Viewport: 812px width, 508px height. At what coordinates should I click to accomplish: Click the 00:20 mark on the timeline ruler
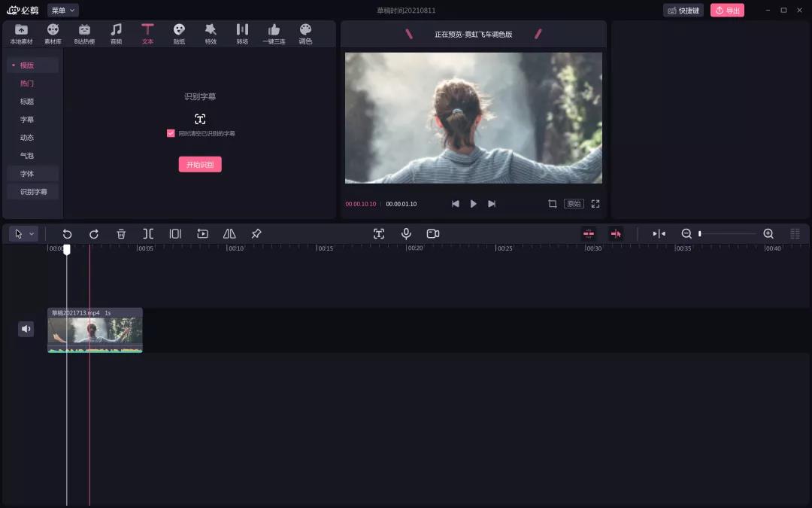[415, 248]
